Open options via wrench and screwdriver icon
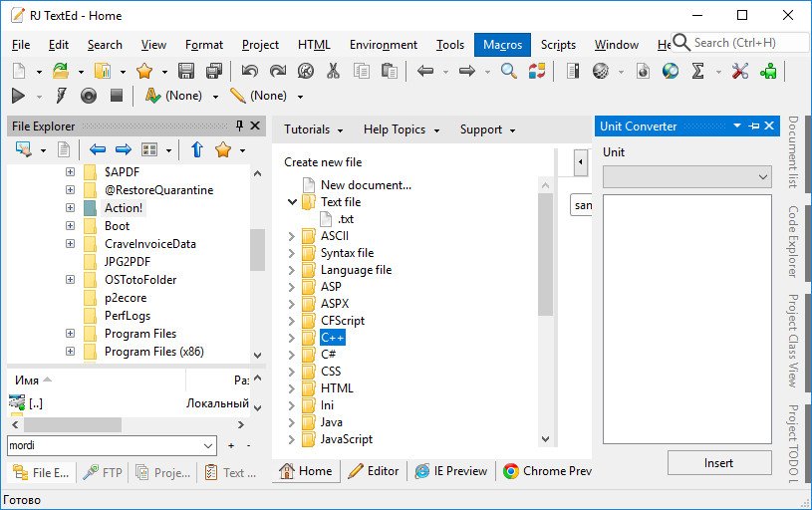This screenshot has width=812, height=510. [740, 71]
